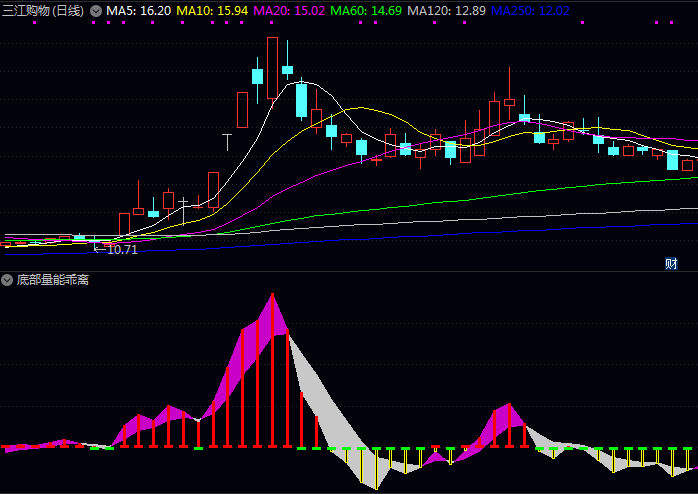This screenshot has width=698, height=494.
Task: Click the 财 financial marker icon
Action: pyautogui.click(x=671, y=264)
